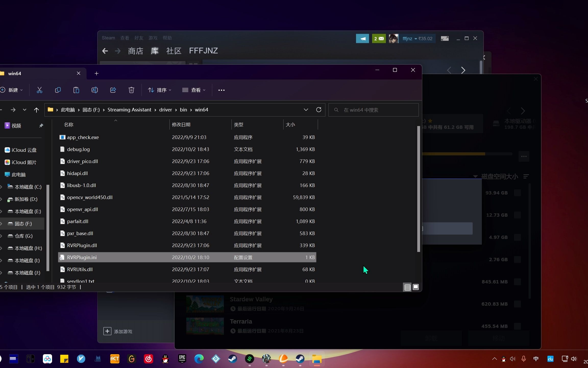Click Steam back arrow navigation
Viewport: 588px width, 368px height.
105,51
